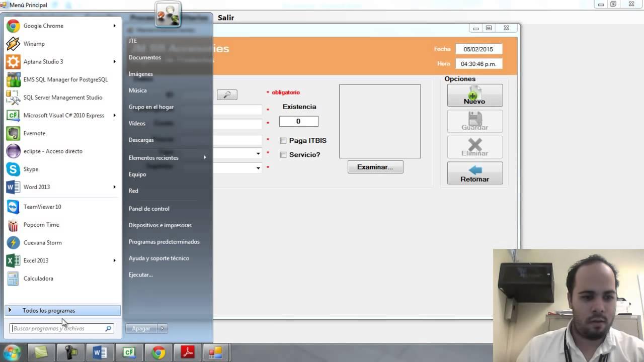The height and width of the screenshot is (362, 644).
Task: Enable the Paga ITBIS checkbox
Action: click(x=283, y=141)
